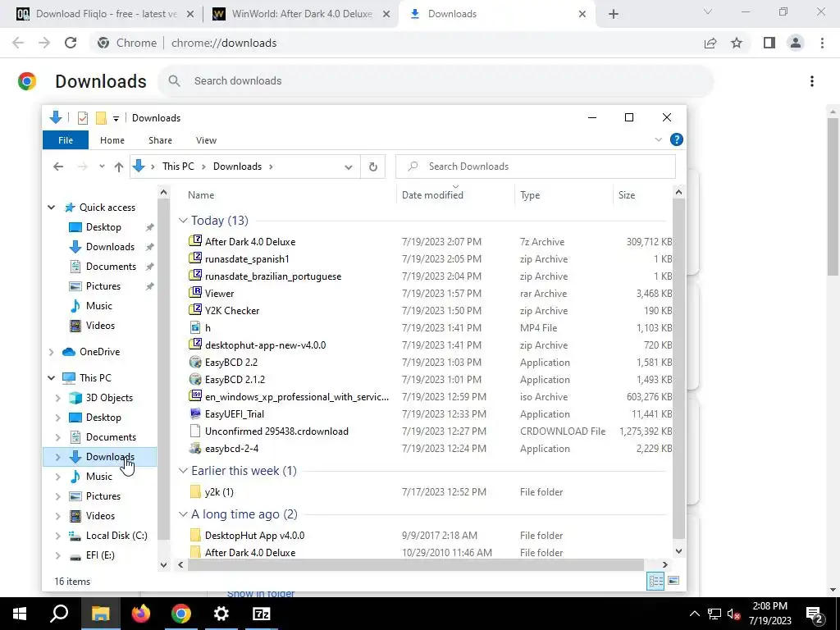Select the After Dark 4.0 Deluxe 7z archive icon

tap(195, 241)
